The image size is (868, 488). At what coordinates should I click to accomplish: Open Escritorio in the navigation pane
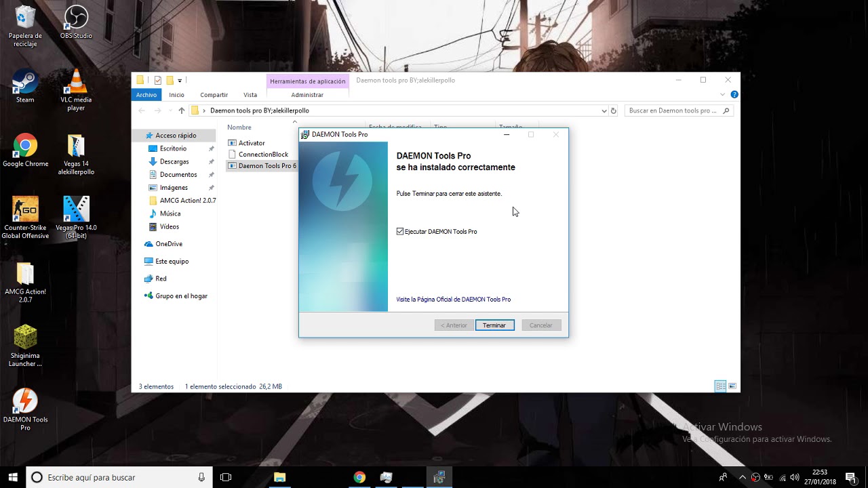pyautogui.click(x=173, y=148)
